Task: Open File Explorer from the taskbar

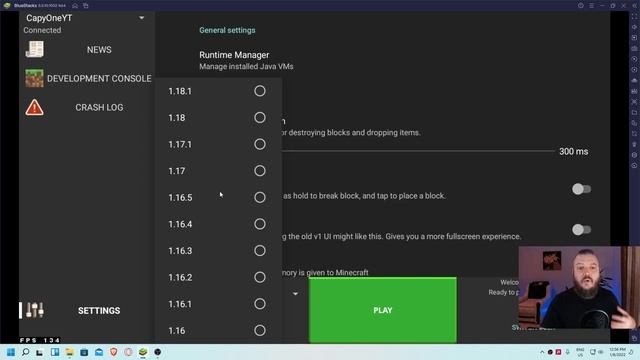Action: (x=69, y=352)
